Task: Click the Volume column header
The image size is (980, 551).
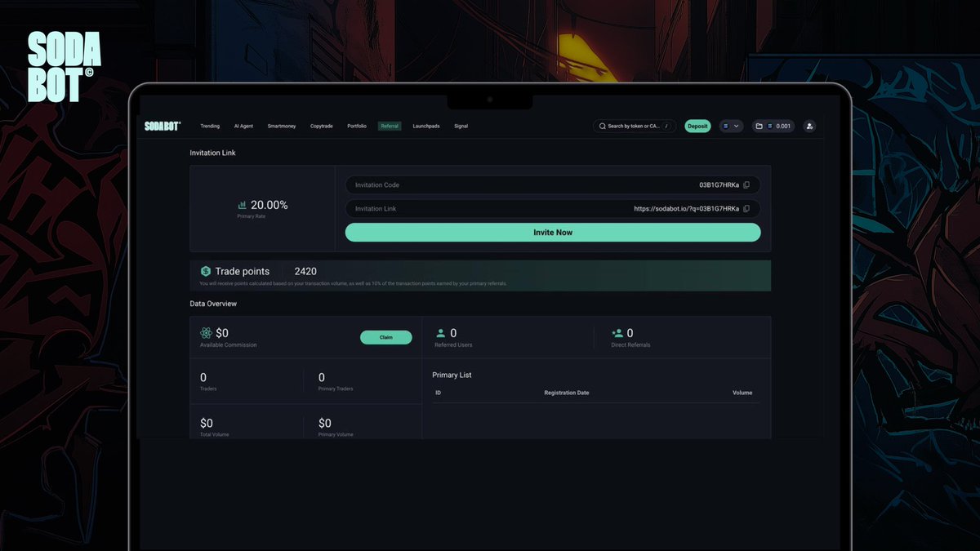Action: [x=742, y=393]
